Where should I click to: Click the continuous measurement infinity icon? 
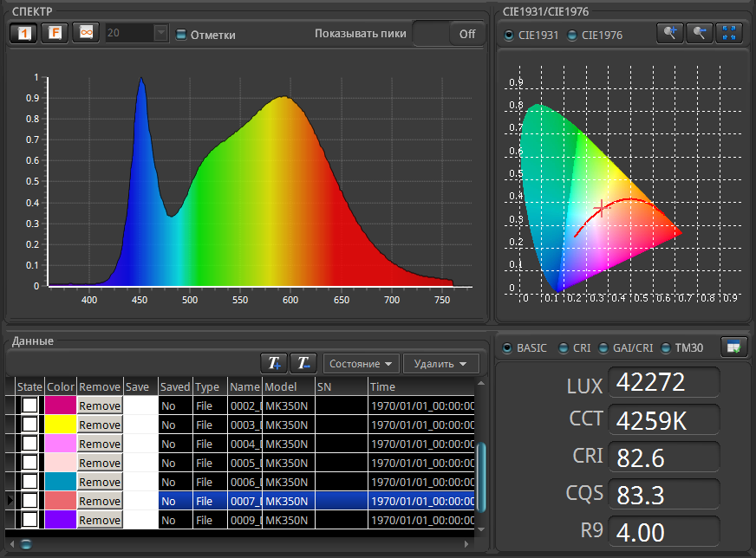[85, 33]
